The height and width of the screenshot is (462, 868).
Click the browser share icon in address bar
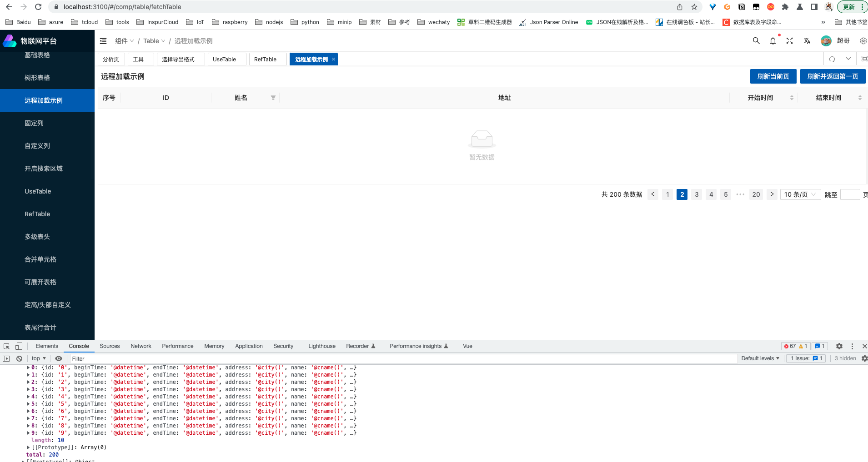[x=680, y=7]
